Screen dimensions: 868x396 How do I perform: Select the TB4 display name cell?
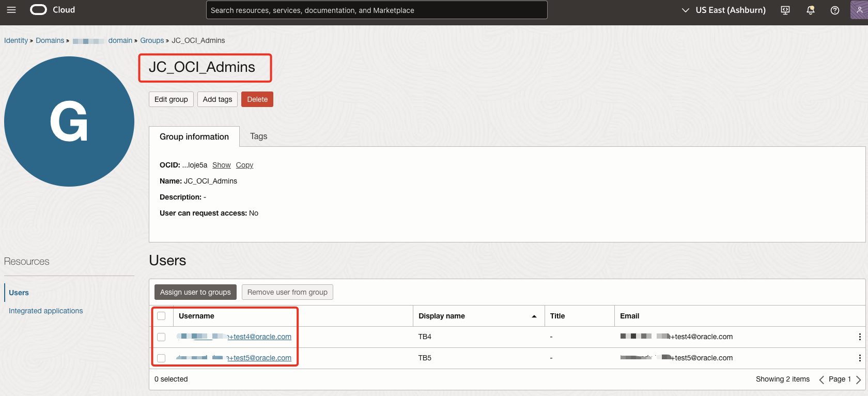(425, 337)
